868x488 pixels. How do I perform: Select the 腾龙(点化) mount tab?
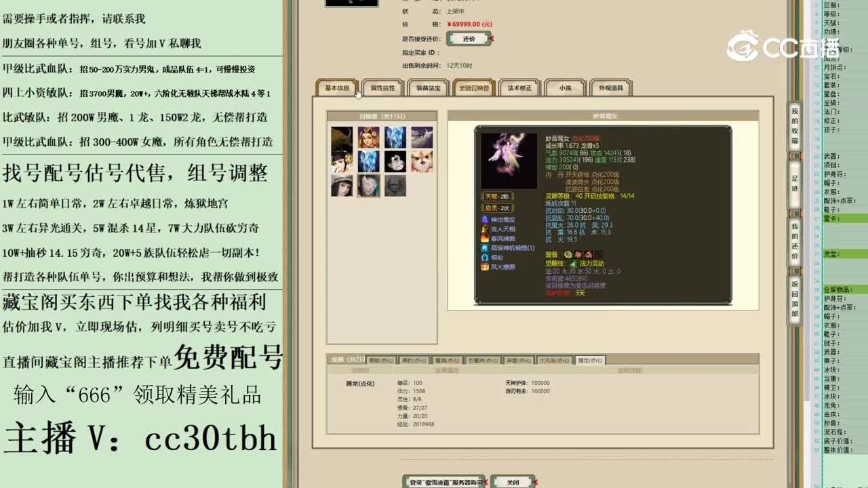pos(589,360)
